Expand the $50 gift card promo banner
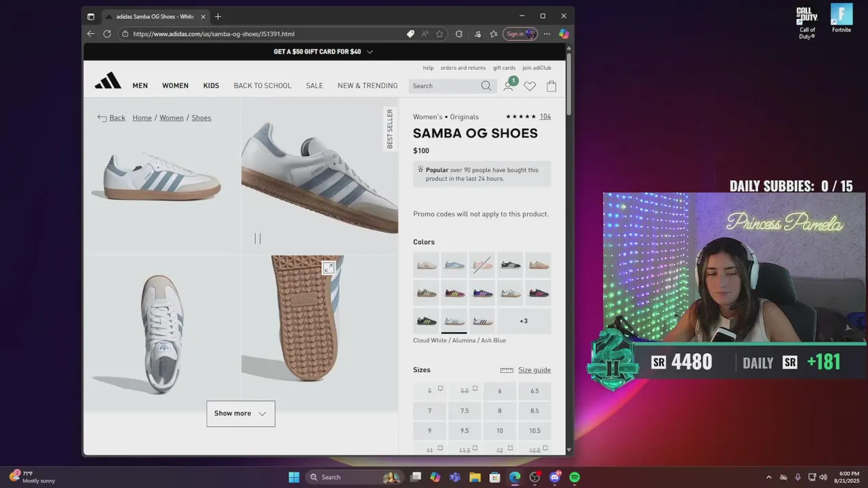868x488 pixels. tap(323, 52)
